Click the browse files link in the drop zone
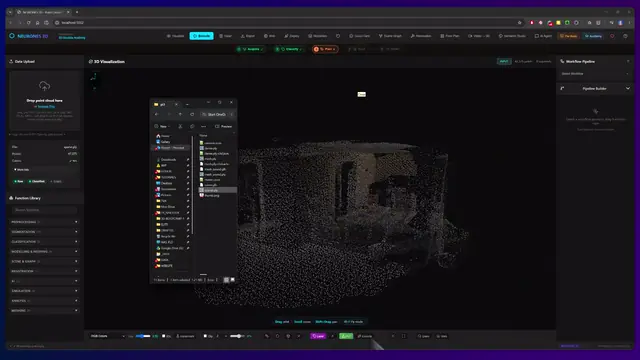640x360 pixels. [46, 107]
